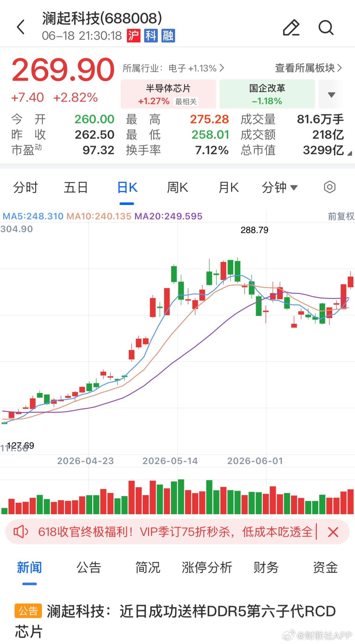Tap the 2026-06-01 date axis label
355x644 pixels.
255,461
